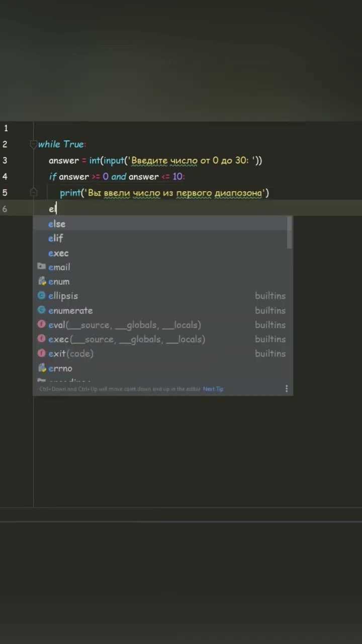Click the typed 'el' text on line 6
Screen dimensions: 362x644
point(52,209)
